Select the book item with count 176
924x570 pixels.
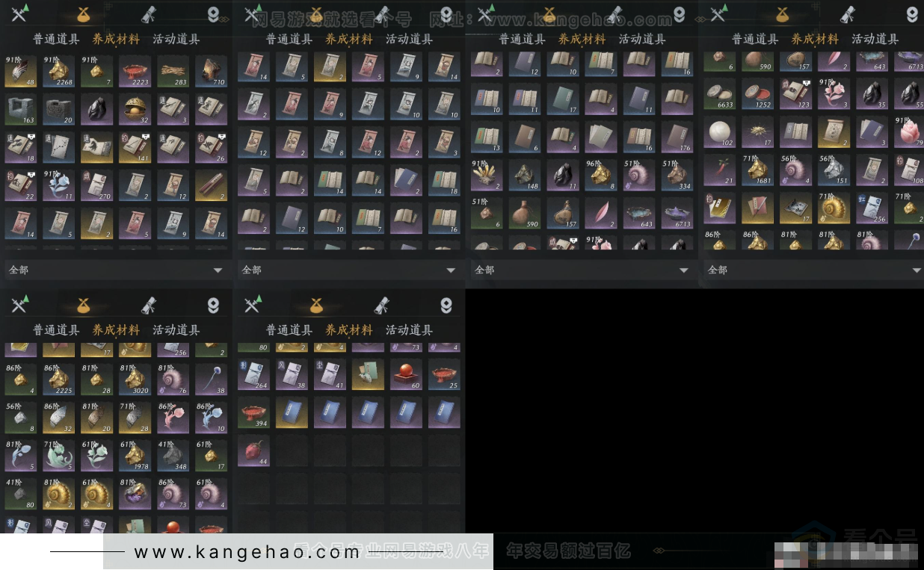[x=677, y=136]
